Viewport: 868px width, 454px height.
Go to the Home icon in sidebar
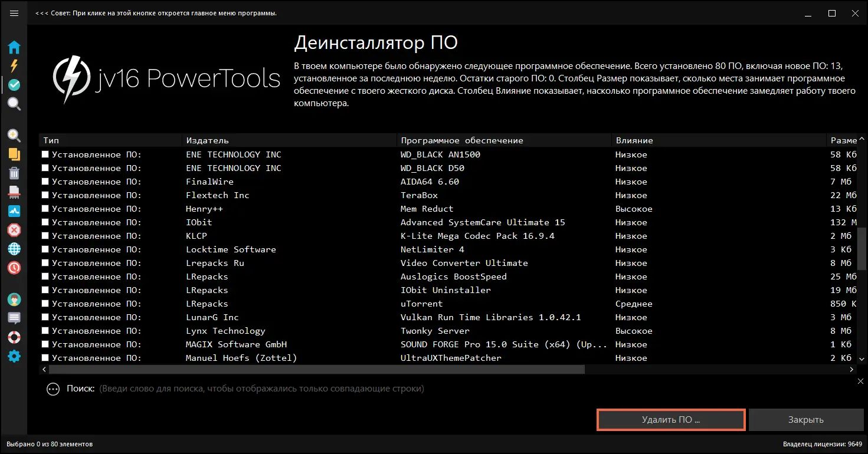pos(14,47)
